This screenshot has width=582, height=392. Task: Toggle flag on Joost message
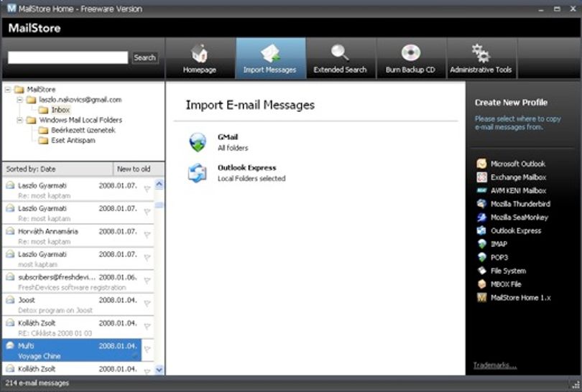tap(147, 304)
